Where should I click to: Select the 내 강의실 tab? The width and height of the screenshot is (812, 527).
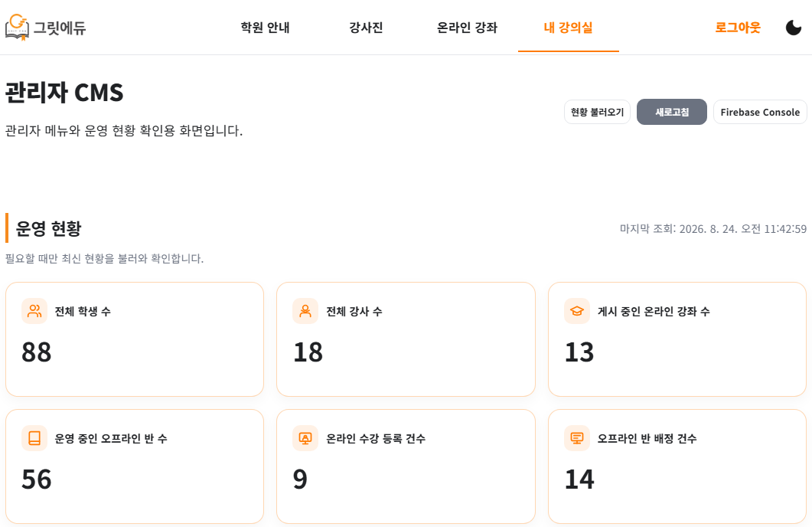pyautogui.click(x=568, y=28)
